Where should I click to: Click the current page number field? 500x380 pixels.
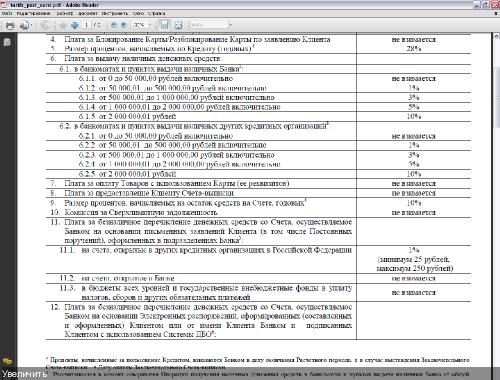point(87,25)
